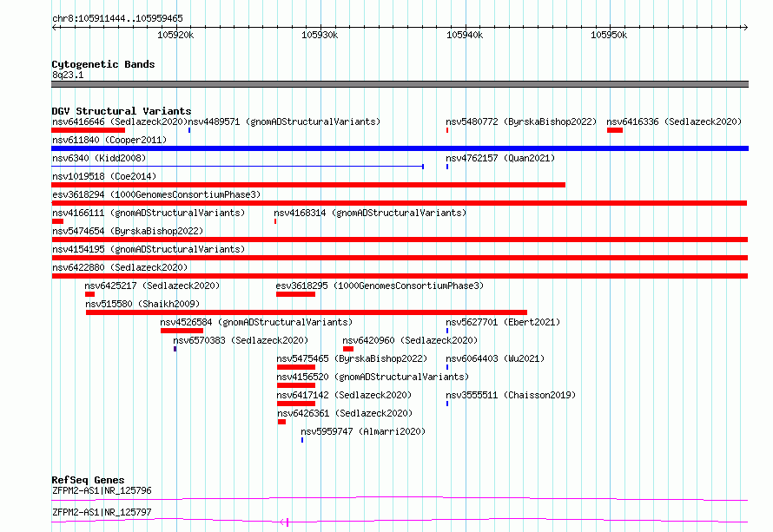Click the 8q23.1 cytogenetic band bar

point(400,84)
